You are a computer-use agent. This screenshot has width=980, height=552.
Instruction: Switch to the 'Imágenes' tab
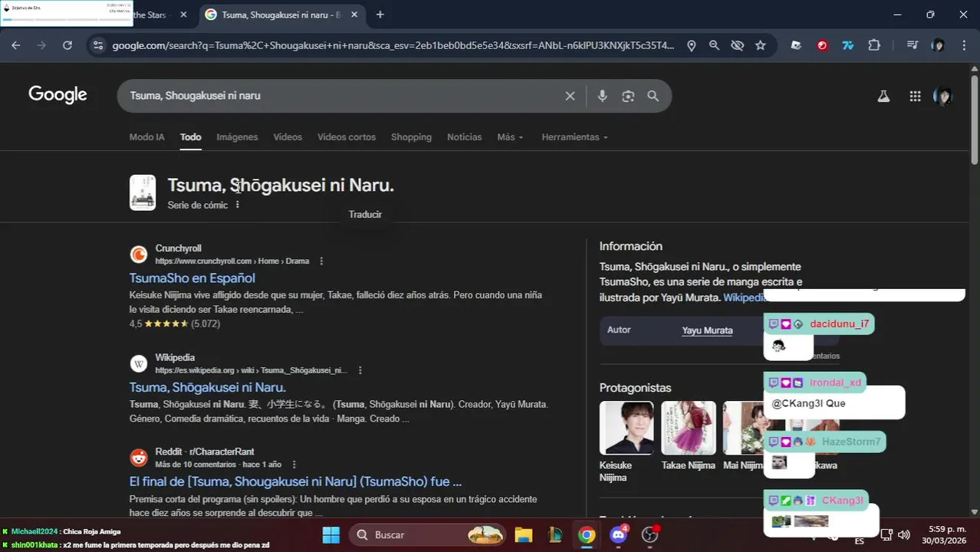click(237, 137)
